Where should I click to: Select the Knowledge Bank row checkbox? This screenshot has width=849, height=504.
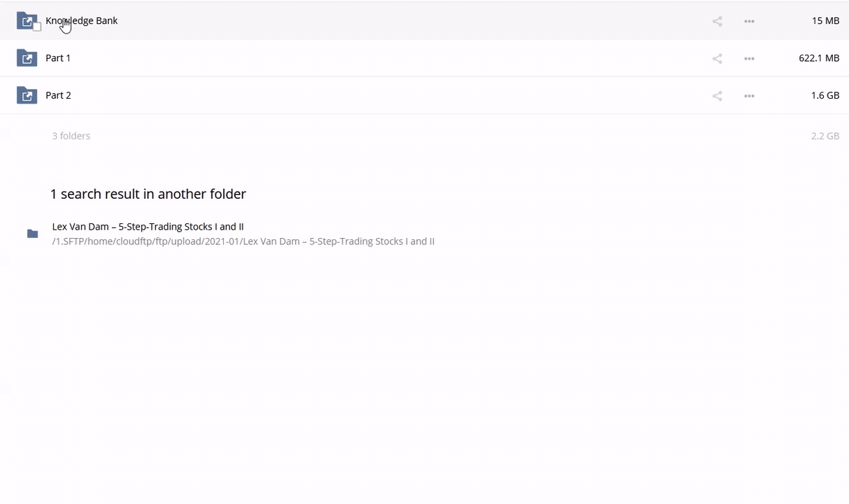pyautogui.click(x=37, y=27)
